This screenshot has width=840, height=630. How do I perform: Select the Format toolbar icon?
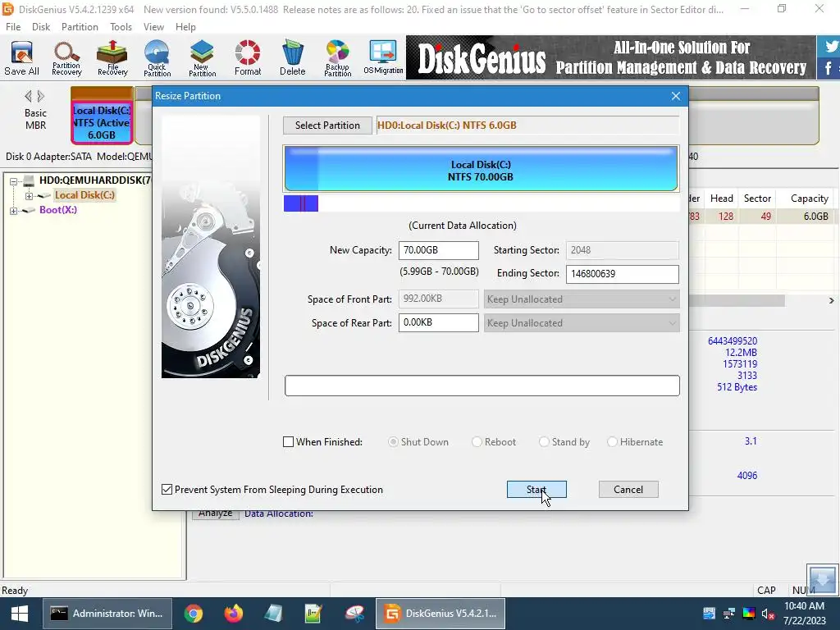coord(248,58)
